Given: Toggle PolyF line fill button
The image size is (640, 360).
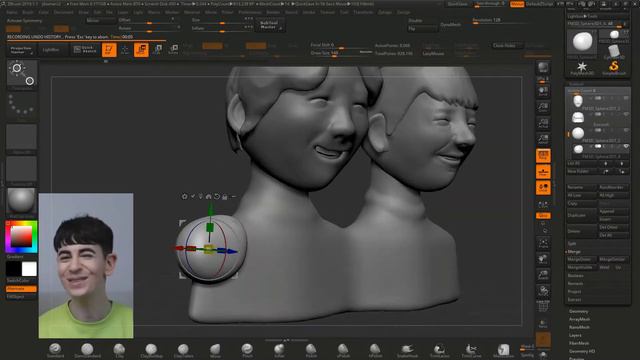Looking at the screenshot, I should (x=543, y=306).
